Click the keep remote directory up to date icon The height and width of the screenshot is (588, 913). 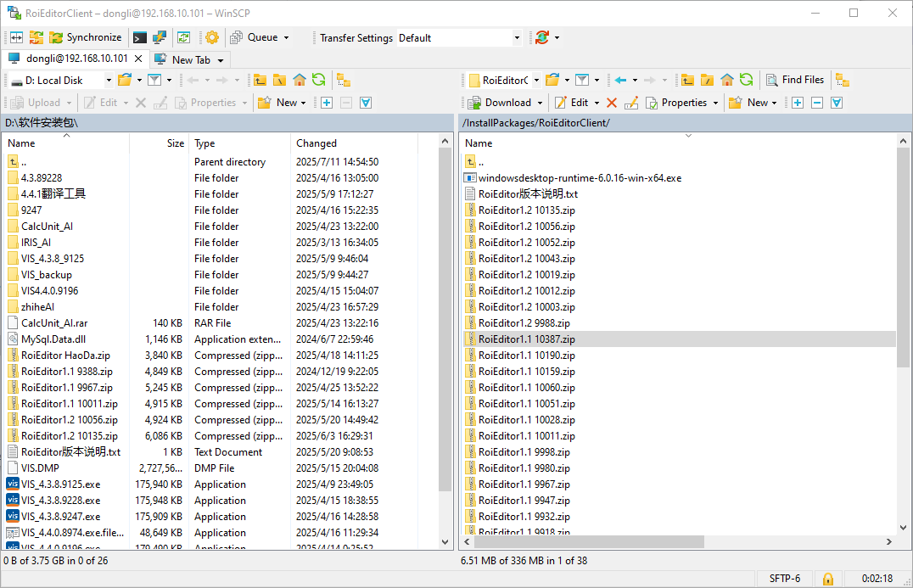tap(184, 38)
